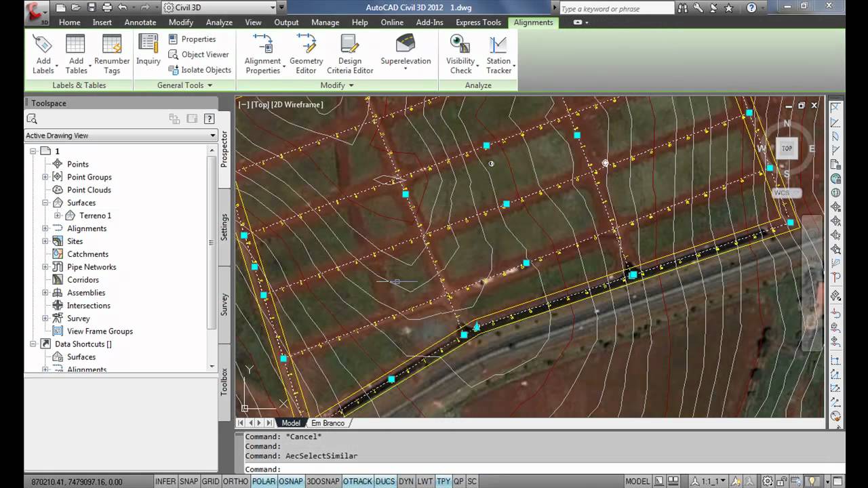
Task: Open the Add Tables tool
Action: (x=76, y=54)
